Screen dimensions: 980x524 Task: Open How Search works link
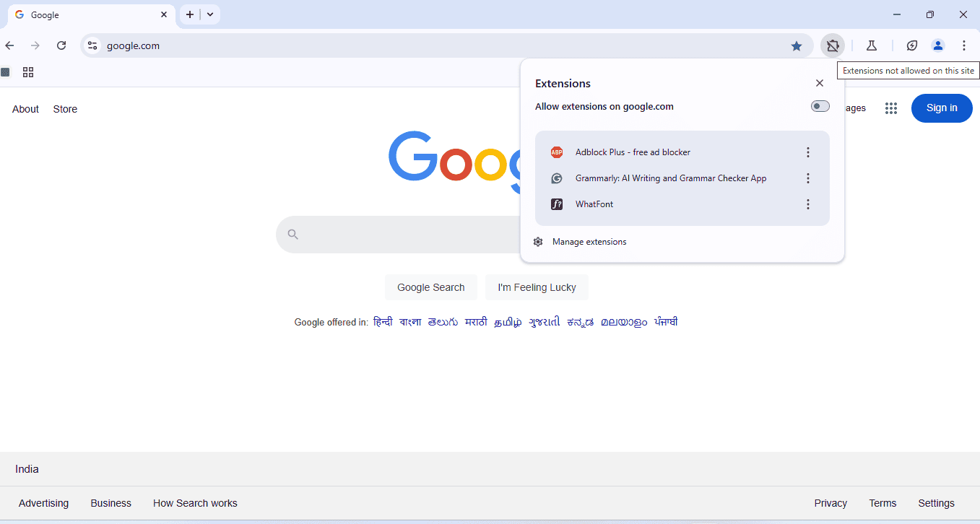195,503
